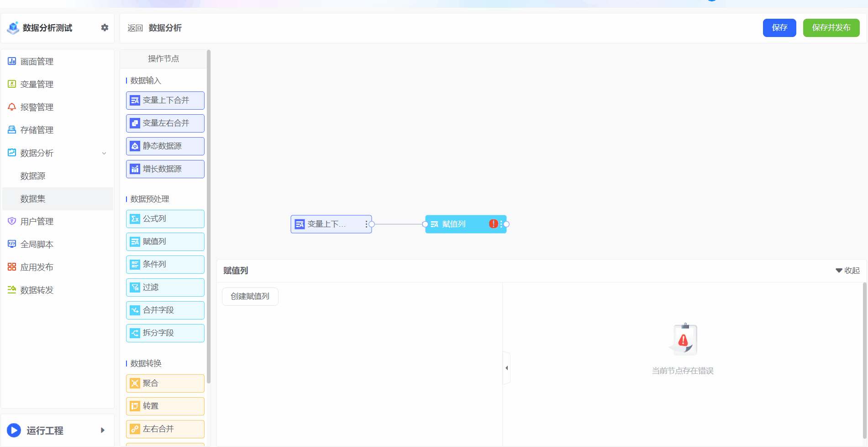
Task: Expand the 运行工程 arrow
Action: click(x=103, y=430)
